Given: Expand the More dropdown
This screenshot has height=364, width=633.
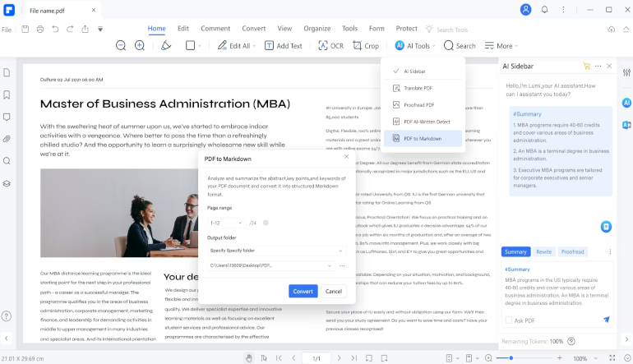Looking at the screenshot, I should coord(501,45).
